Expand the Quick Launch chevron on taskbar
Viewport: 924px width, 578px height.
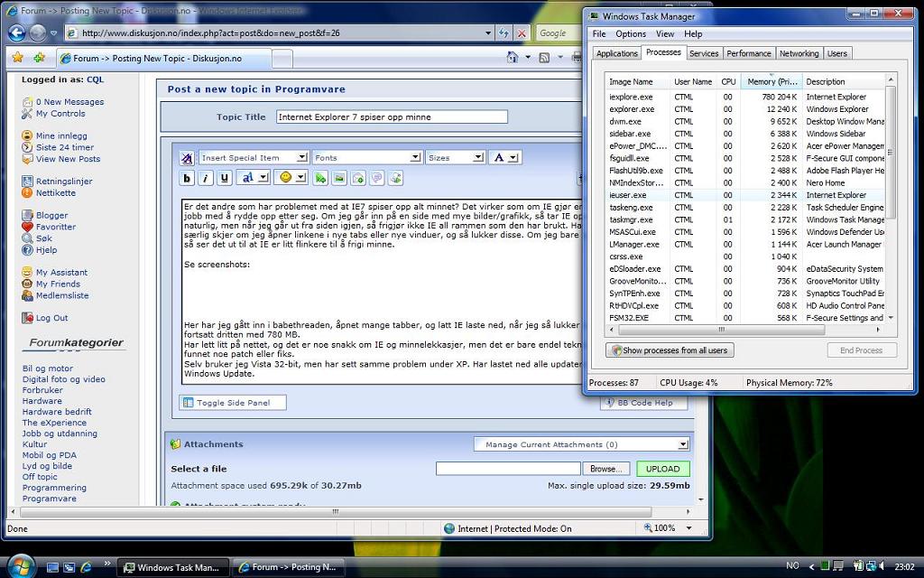click(x=106, y=564)
